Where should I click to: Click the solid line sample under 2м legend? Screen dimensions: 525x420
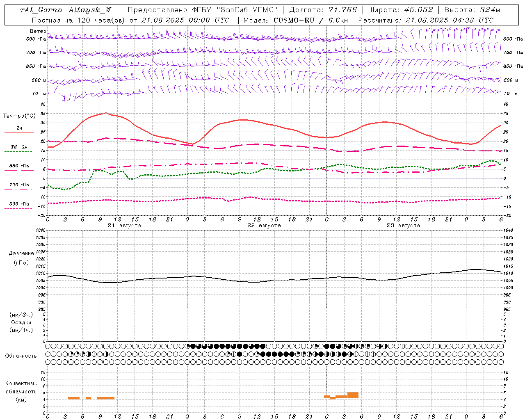pos(19,133)
